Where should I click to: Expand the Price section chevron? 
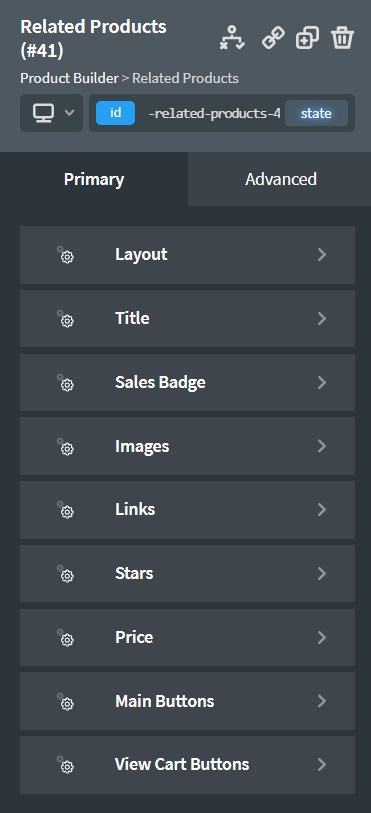pos(322,637)
